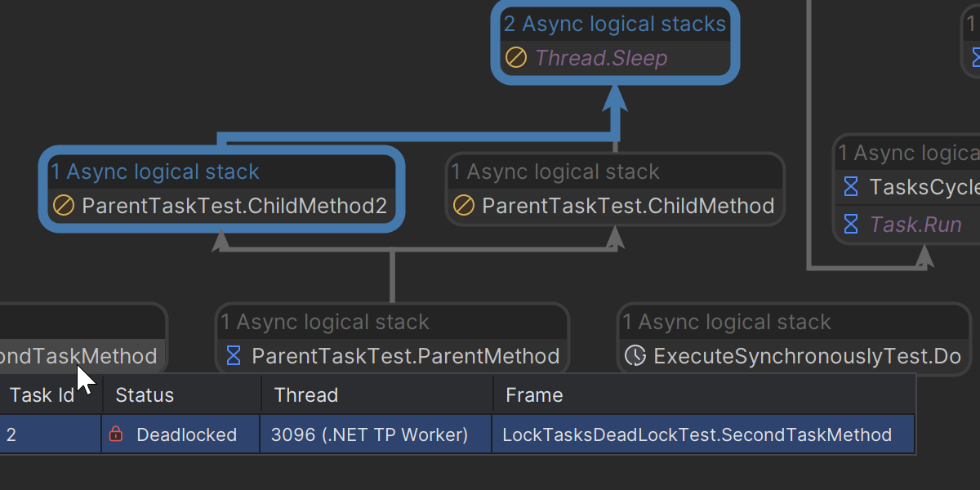Click the Thread column header
The image size is (980, 490).
(306, 395)
